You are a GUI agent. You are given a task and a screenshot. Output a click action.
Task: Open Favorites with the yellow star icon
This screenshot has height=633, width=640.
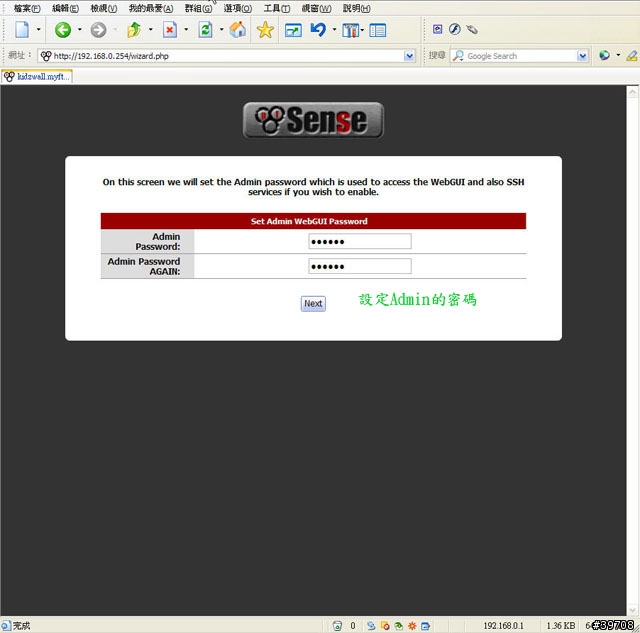265,30
